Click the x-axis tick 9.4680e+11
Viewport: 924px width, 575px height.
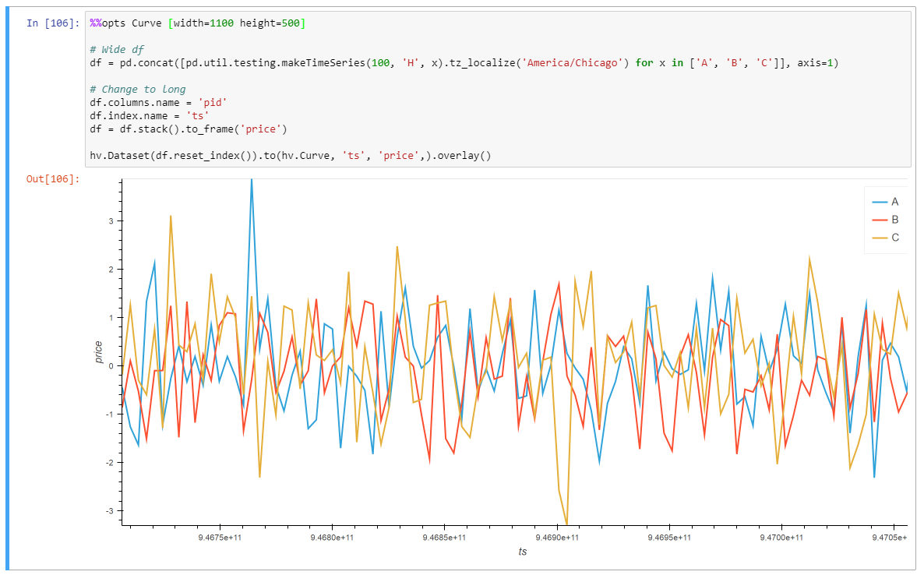tap(332, 538)
